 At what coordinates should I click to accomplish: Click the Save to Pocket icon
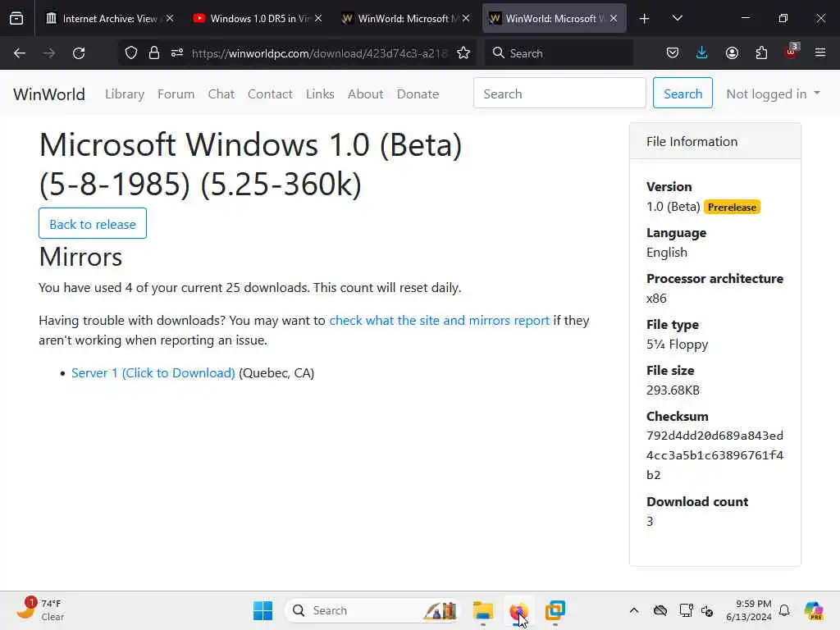click(x=673, y=53)
